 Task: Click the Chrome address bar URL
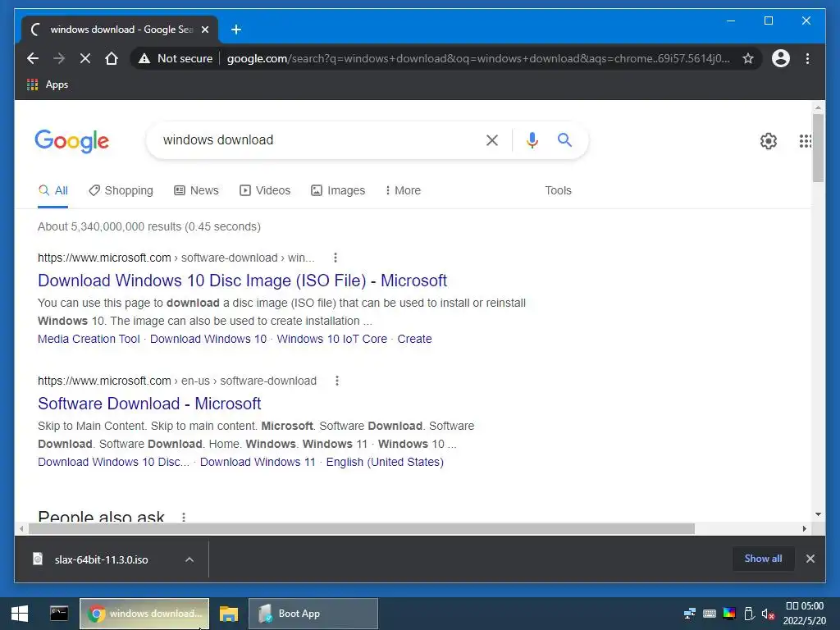click(478, 58)
